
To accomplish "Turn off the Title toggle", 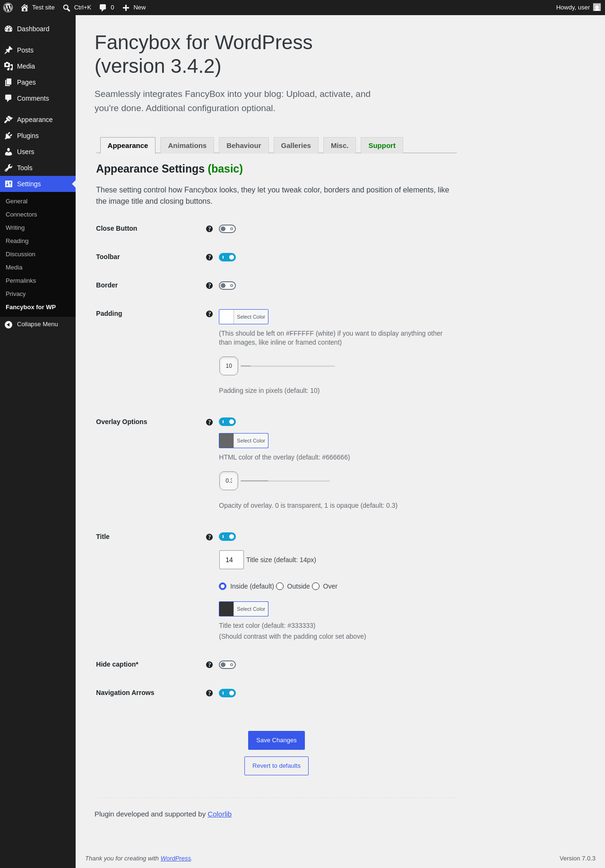I will (x=227, y=537).
